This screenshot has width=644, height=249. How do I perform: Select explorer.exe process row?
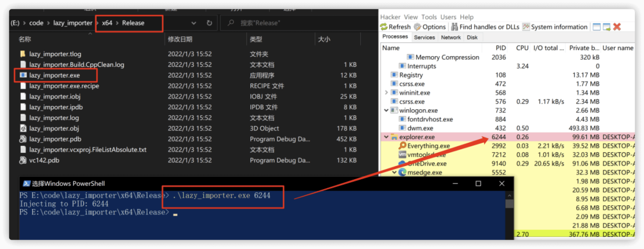pos(507,137)
